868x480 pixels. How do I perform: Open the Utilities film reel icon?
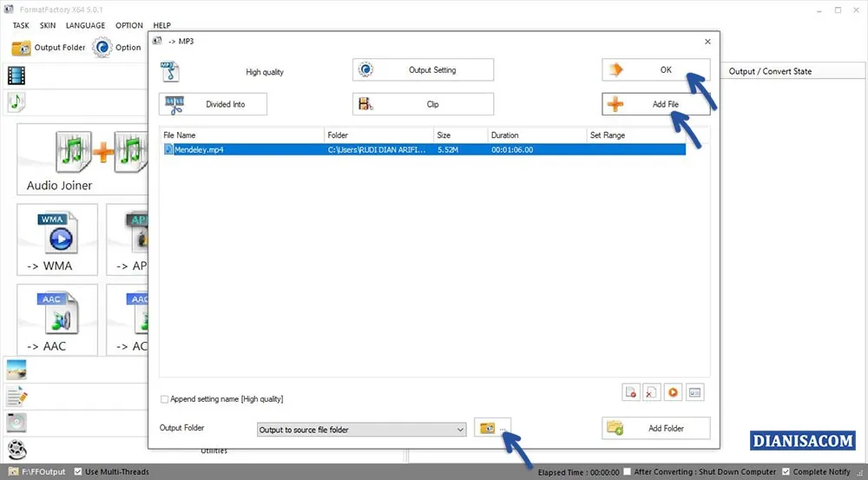click(x=16, y=450)
